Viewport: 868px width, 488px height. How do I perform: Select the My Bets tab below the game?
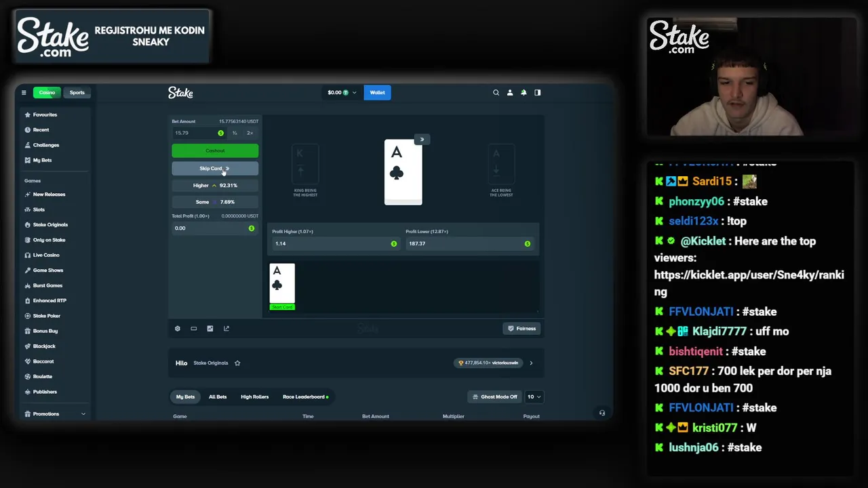(x=185, y=396)
